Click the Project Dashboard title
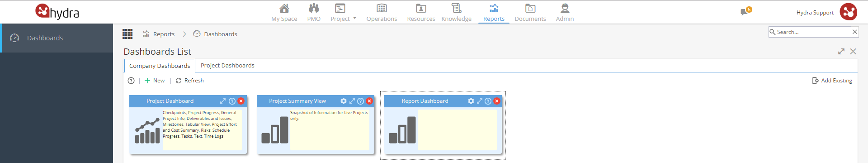 [170, 101]
